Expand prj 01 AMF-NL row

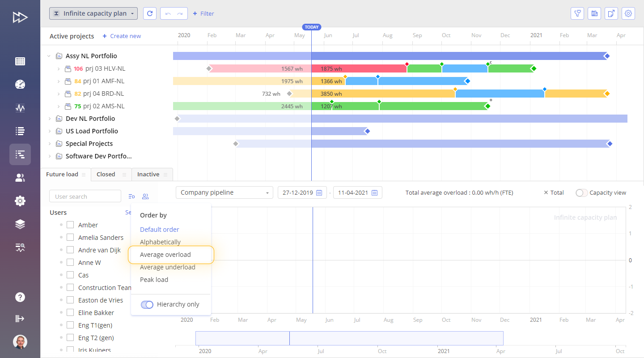click(58, 81)
